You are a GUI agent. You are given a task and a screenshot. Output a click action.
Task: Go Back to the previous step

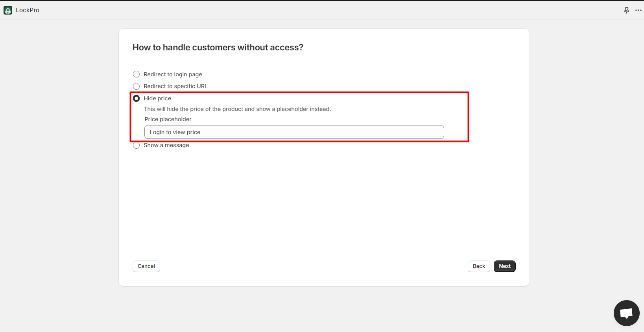pyautogui.click(x=479, y=266)
